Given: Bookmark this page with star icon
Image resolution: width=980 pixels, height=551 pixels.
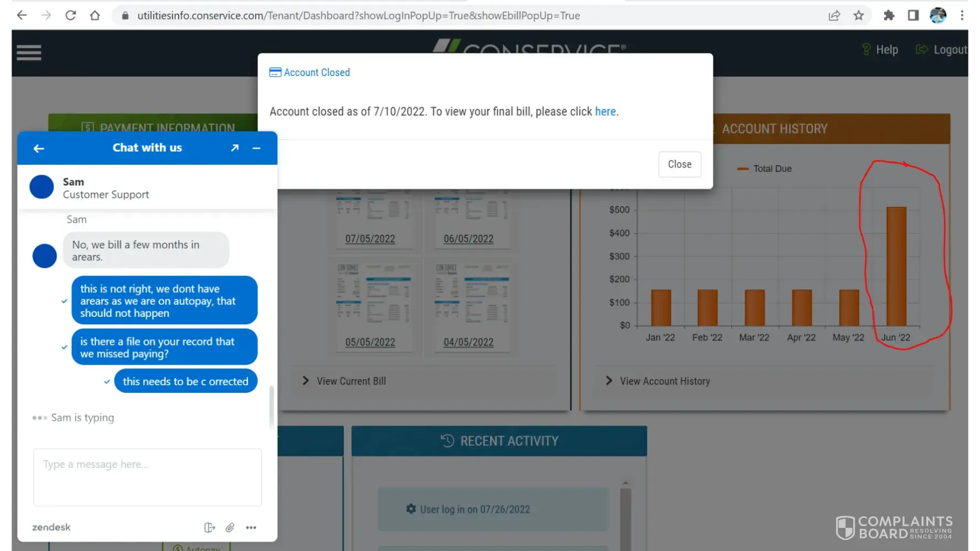Looking at the screenshot, I should click(858, 15).
